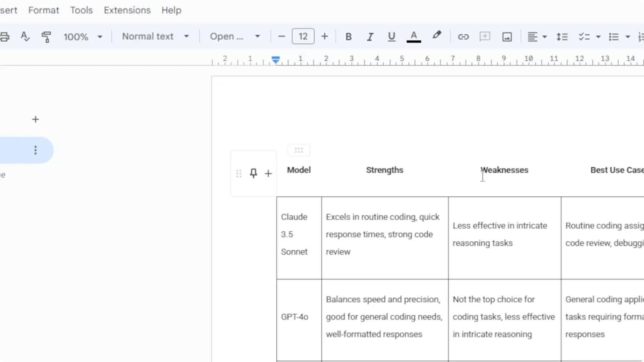Open the Print dialog
This screenshot has width=644, height=362.
pyautogui.click(x=4, y=37)
